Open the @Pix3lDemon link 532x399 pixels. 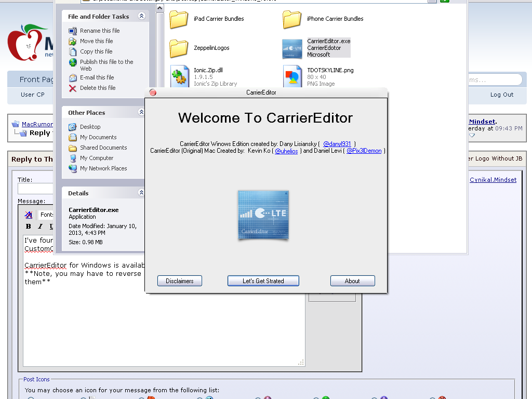click(x=364, y=151)
